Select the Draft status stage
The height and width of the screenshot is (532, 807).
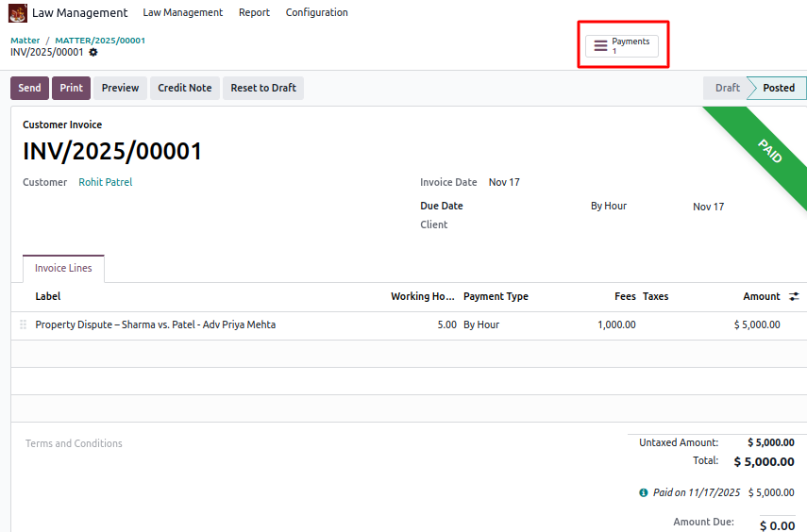727,88
